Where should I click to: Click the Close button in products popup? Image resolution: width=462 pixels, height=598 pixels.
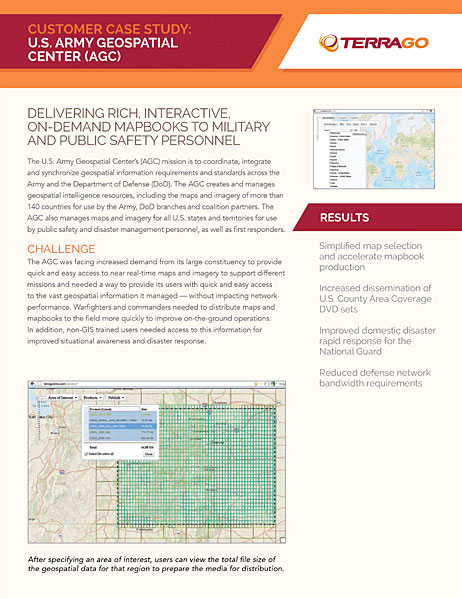pyautogui.click(x=149, y=454)
